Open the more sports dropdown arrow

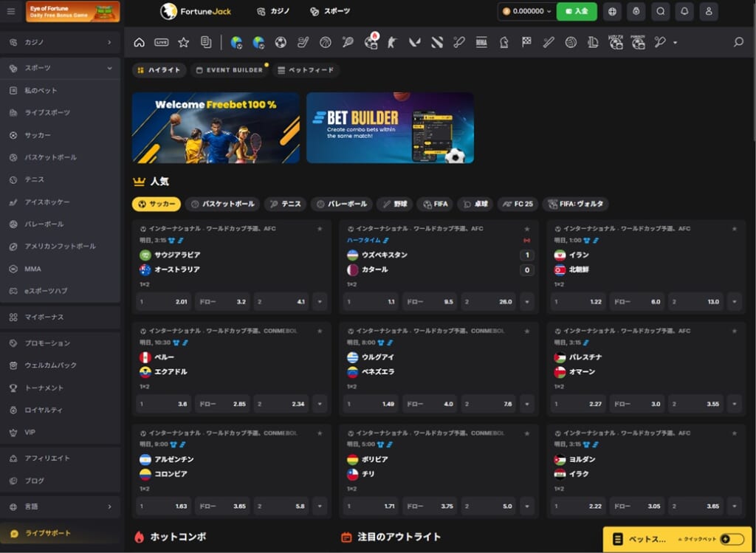click(x=675, y=43)
